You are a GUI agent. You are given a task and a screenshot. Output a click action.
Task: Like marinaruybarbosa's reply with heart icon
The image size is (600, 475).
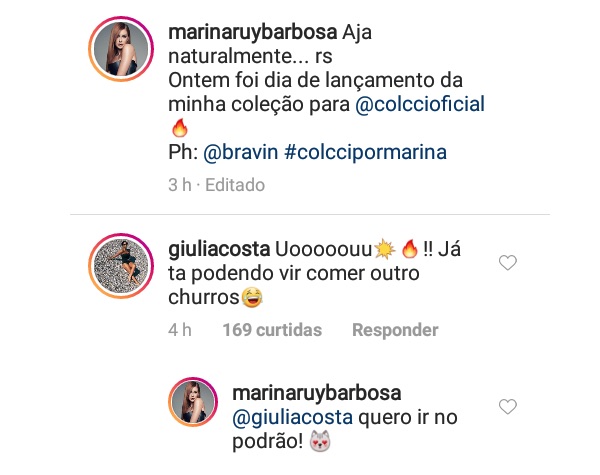508,406
